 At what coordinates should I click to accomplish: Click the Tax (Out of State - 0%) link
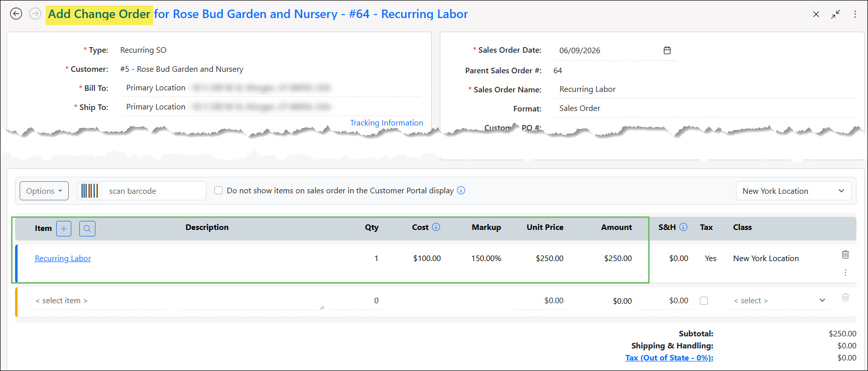669,357
